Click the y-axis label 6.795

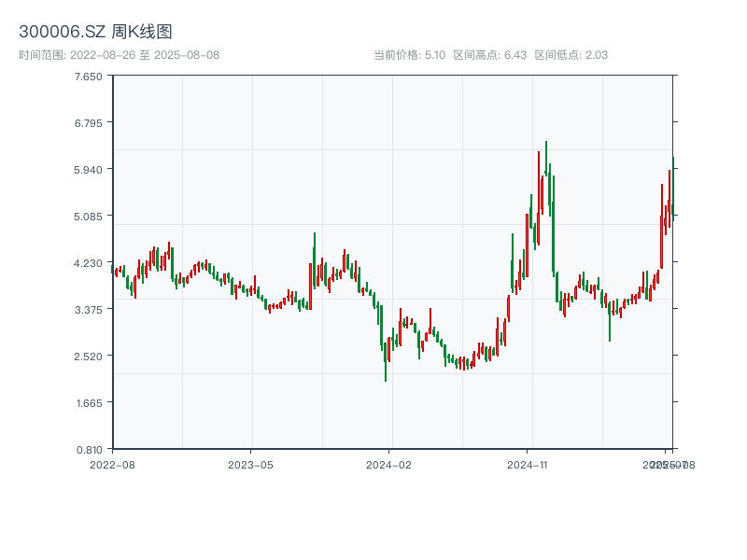point(88,123)
